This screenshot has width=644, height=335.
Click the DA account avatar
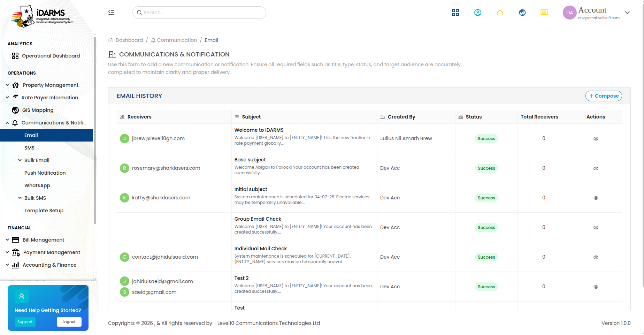[x=569, y=13]
